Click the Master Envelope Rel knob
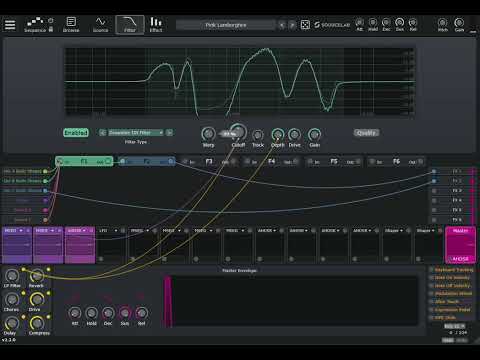This screenshot has height=360, width=480. coord(141,313)
